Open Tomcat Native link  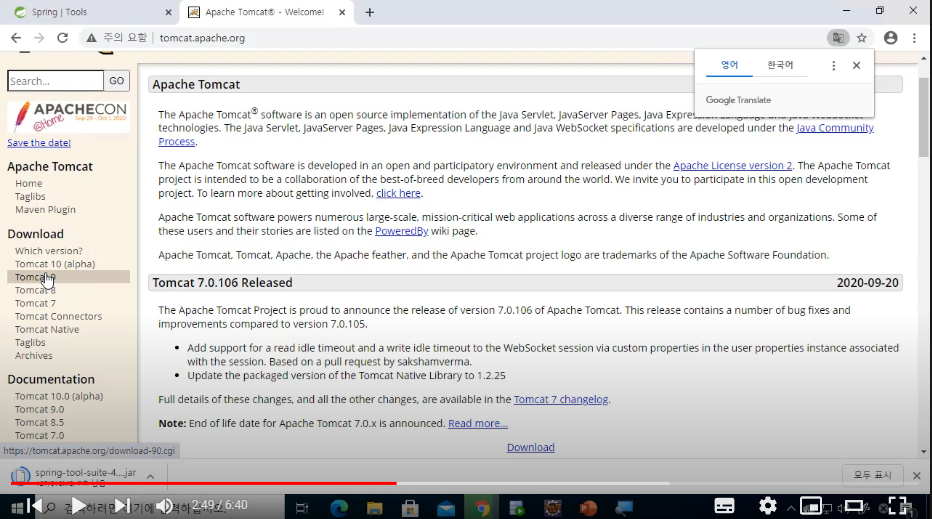(x=47, y=329)
